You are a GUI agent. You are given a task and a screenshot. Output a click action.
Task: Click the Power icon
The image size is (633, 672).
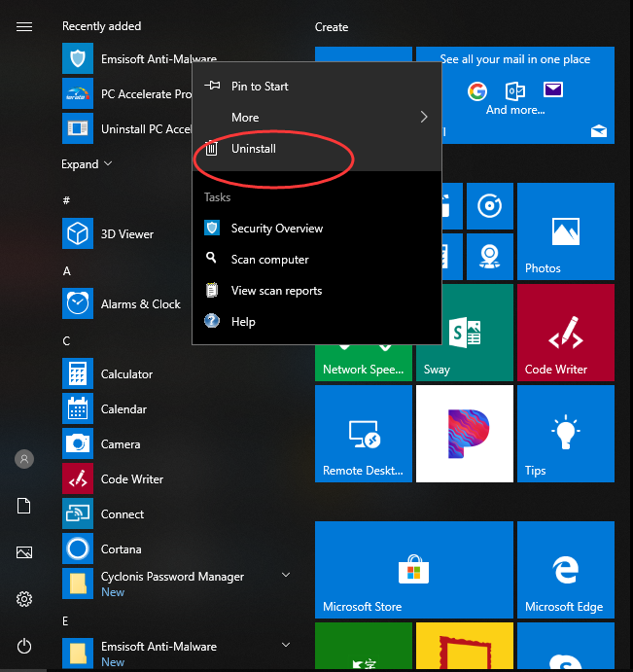point(24,646)
